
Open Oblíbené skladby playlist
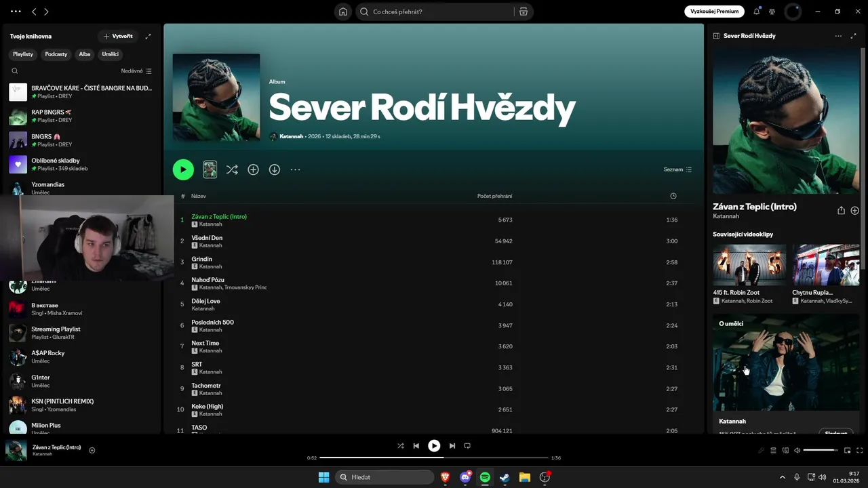point(82,164)
